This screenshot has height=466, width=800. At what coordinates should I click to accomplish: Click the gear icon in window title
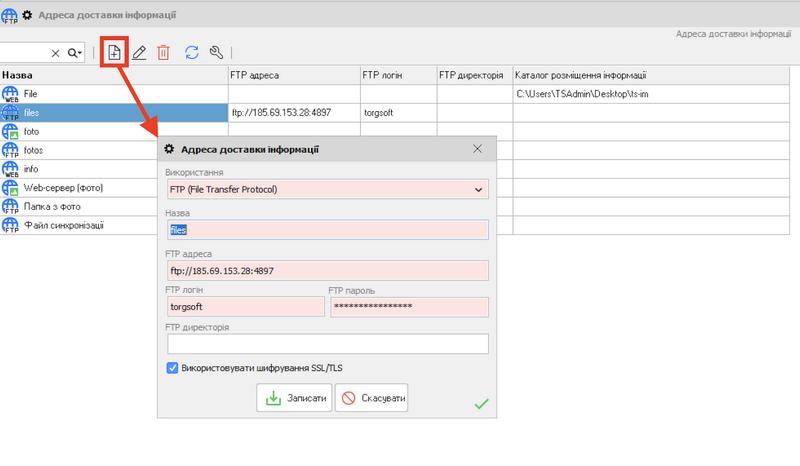[x=27, y=15]
